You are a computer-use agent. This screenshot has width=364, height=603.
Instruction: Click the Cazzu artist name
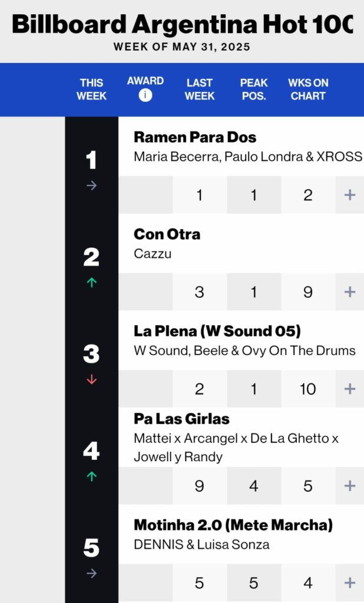pyautogui.click(x=152, y=253)
